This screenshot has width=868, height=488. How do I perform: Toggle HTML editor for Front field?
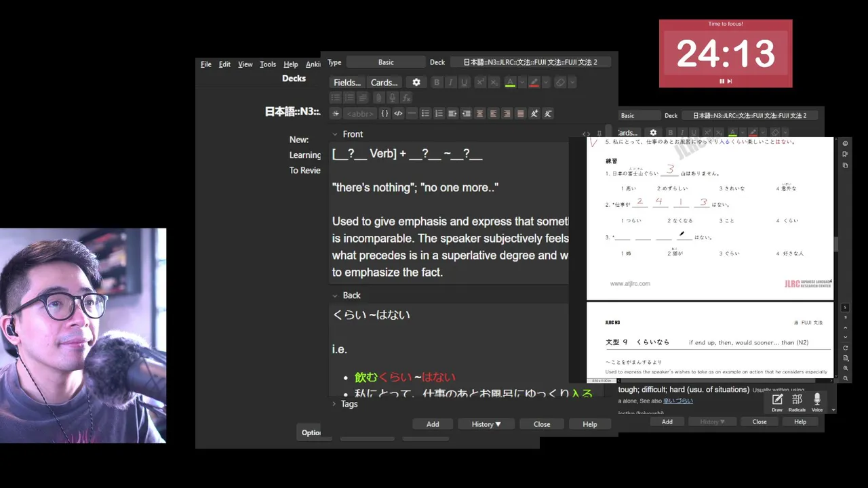(x=587, y=134)
